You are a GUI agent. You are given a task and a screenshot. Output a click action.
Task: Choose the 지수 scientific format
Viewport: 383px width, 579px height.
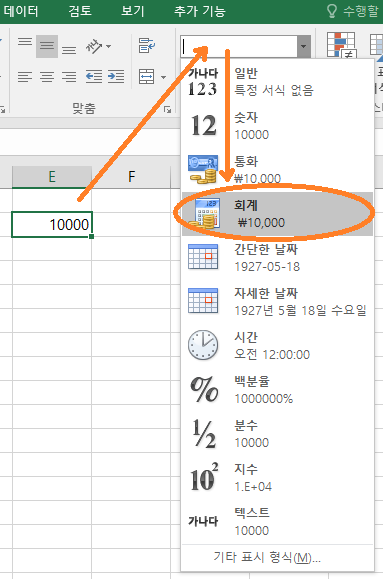[277, 477]
